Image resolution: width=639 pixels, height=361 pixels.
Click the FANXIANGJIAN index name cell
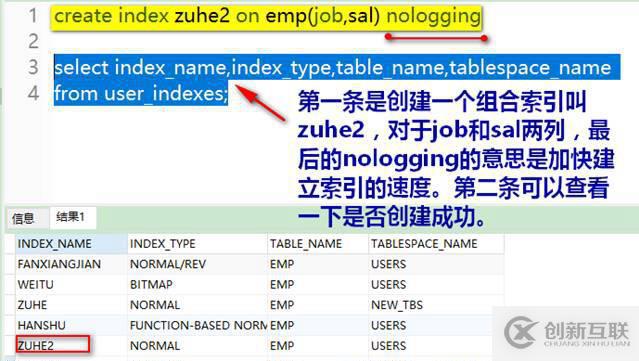coord(71,264)
